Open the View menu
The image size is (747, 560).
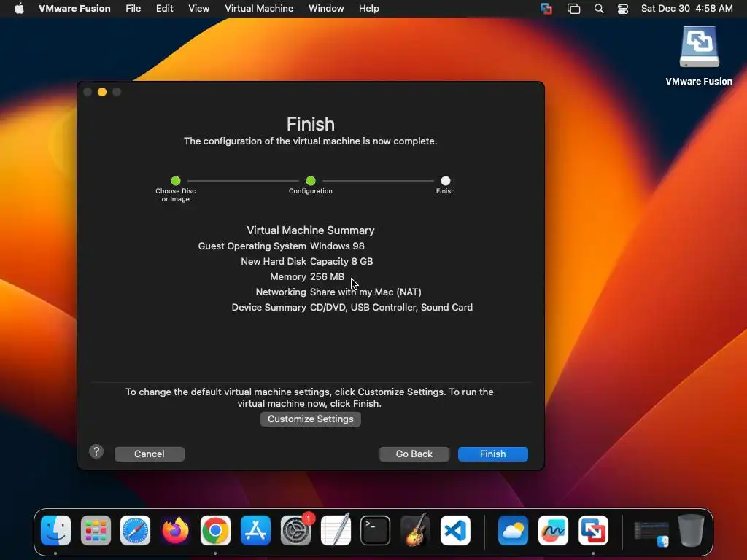click(198, 8)
